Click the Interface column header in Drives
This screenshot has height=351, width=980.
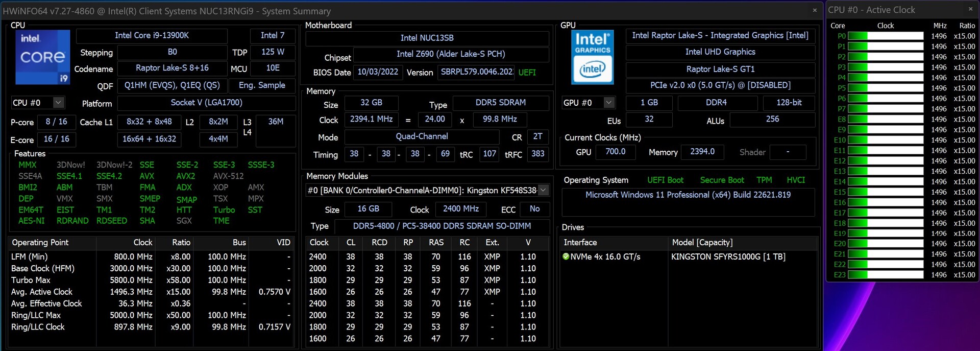(x=615, y=242)
